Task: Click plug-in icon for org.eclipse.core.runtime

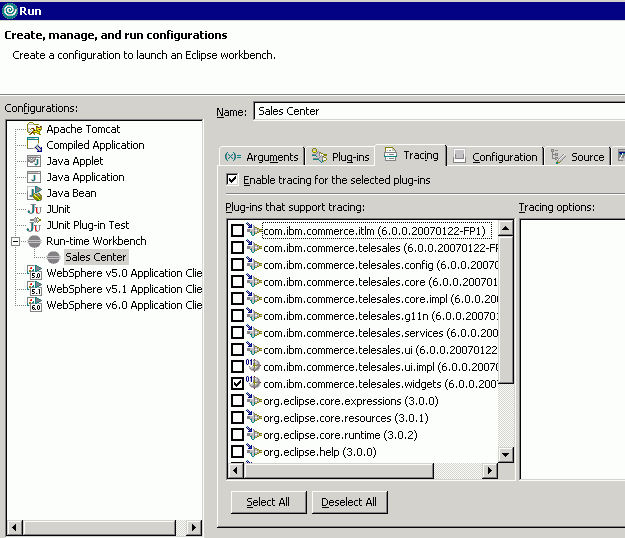Action: [254, 434]
